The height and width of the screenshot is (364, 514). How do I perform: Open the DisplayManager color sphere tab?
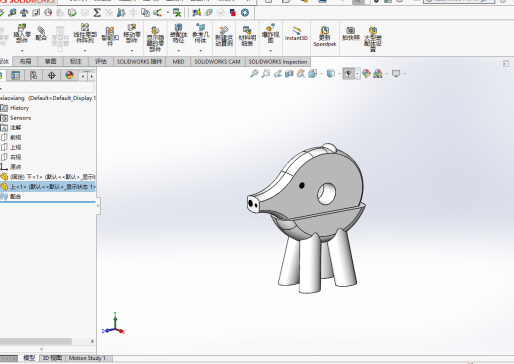(x=69, y=75)
